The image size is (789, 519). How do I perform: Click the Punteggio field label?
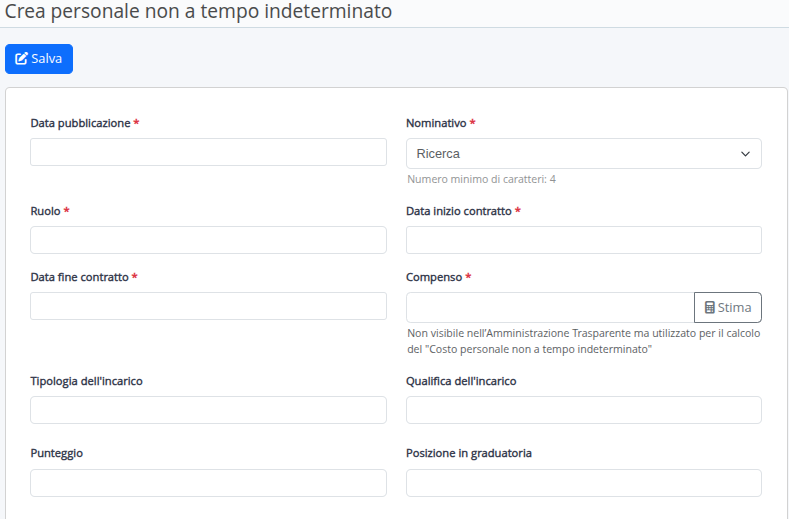pyautogui.click(x=57, y=453)
